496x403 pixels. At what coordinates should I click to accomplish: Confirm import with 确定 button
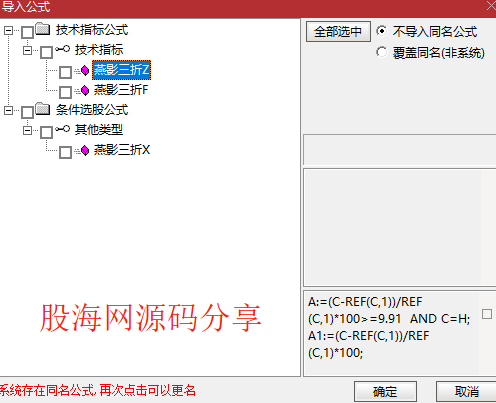tap(385, 391)
